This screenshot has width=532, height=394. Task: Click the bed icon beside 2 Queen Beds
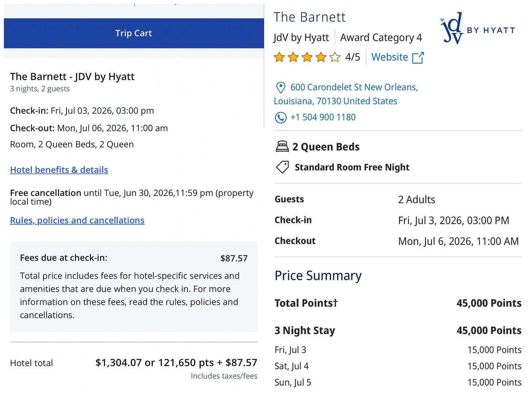tap(282, 147)
